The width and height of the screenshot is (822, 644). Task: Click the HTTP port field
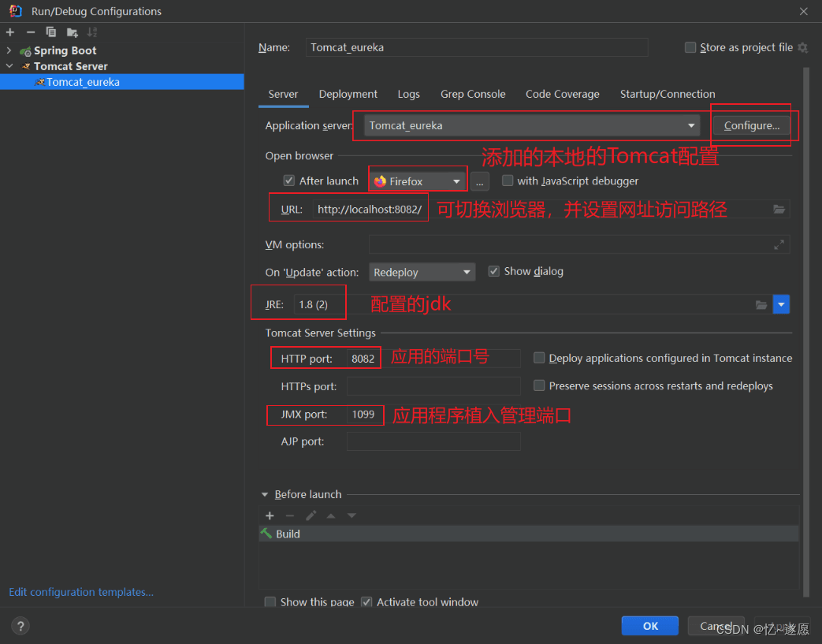(x=433, y=359)
